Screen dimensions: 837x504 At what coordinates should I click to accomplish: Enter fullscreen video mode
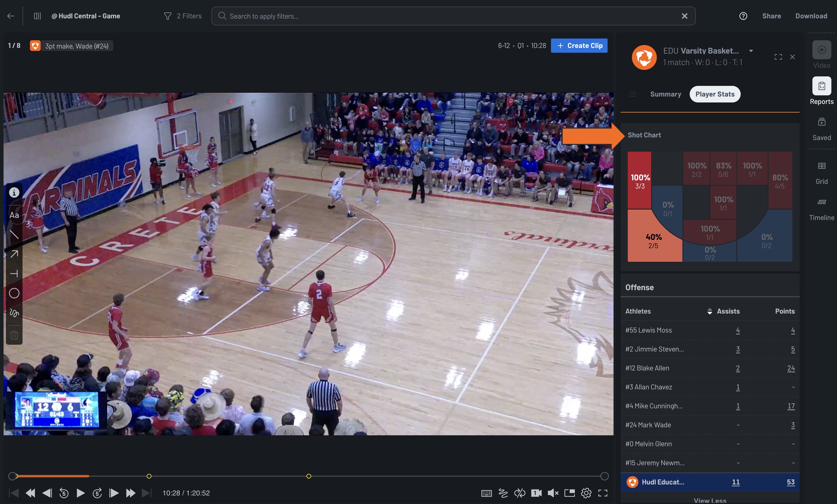click(603, 493)
